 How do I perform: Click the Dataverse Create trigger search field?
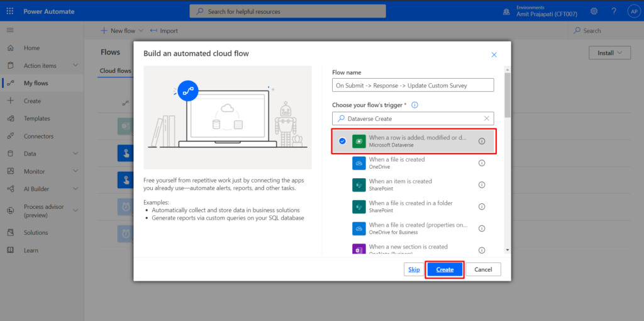click(x=413, y=118)
